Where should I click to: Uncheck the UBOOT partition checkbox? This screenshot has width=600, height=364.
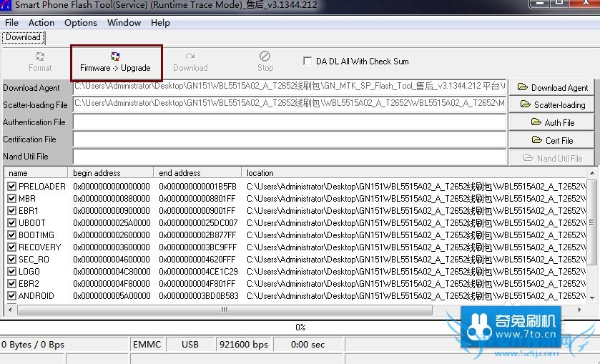(x=12, y=223)
